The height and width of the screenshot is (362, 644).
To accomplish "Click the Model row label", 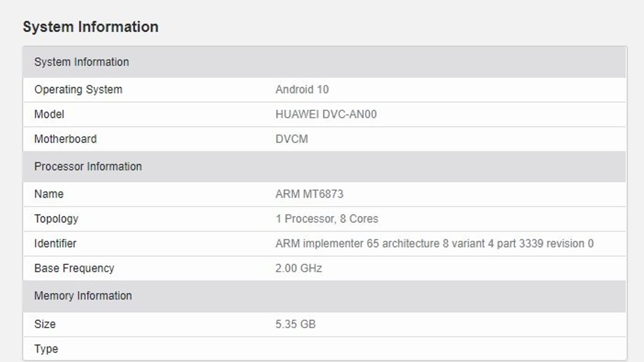I will point(49,114).
